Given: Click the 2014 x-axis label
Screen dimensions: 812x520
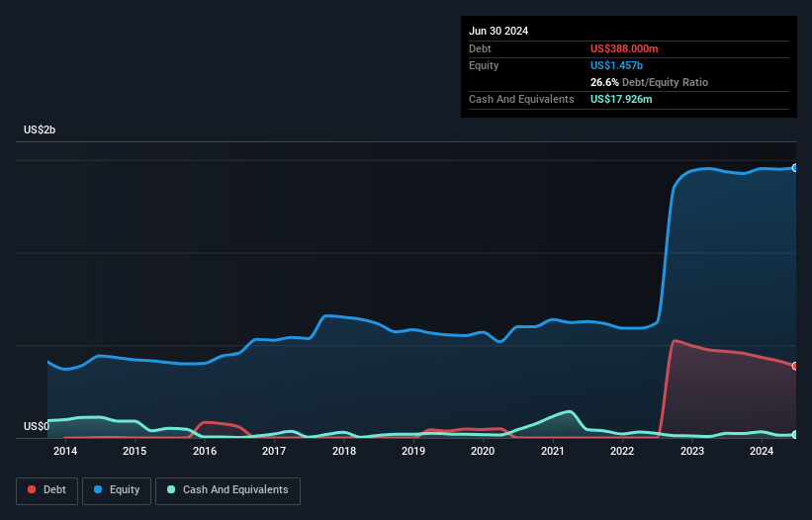Looking at the screenshot, I should pos(65,451).
